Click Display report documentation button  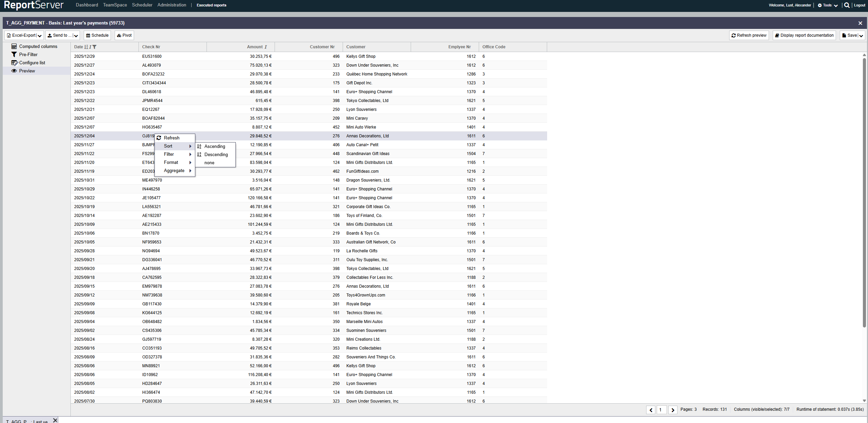(x=804, y=35)
